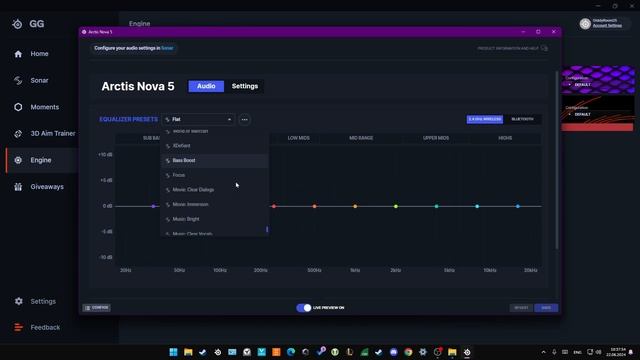
Task: Choose the XDefiant preset
Action: coord(214,146)
